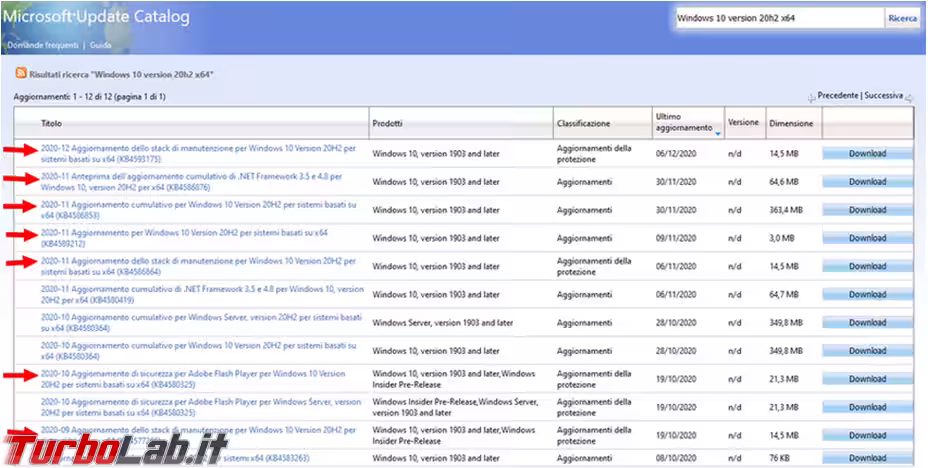This screenshot has width=928, height=468.
Task: Sort results by Titolo column header
Action: click(52, 123)
